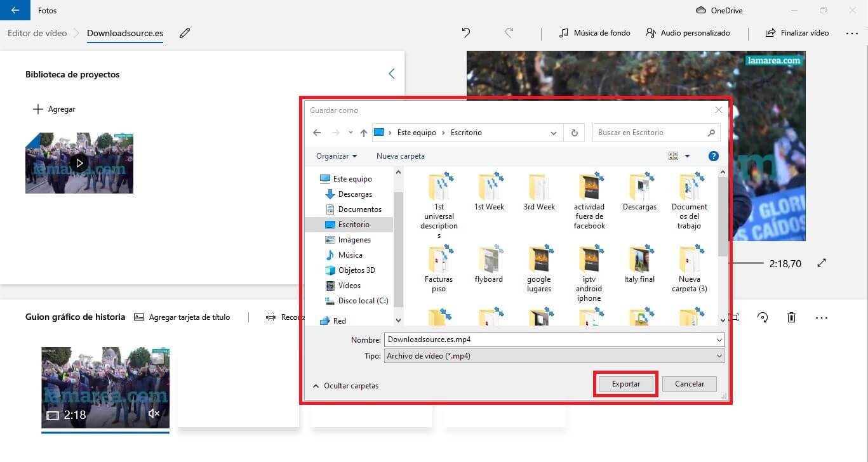Collapse the Biblioteca de proyectos panel
Screen dimensions: 868x462
[x=391, y=74]
